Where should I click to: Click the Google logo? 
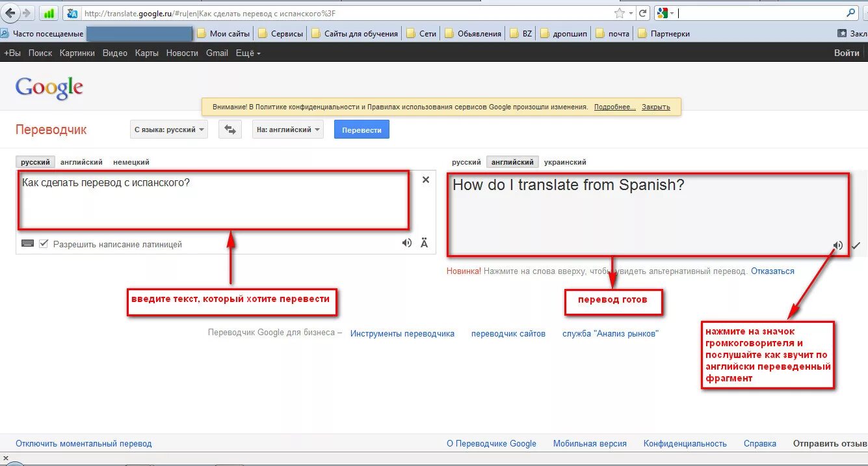[x=49, y=88]
